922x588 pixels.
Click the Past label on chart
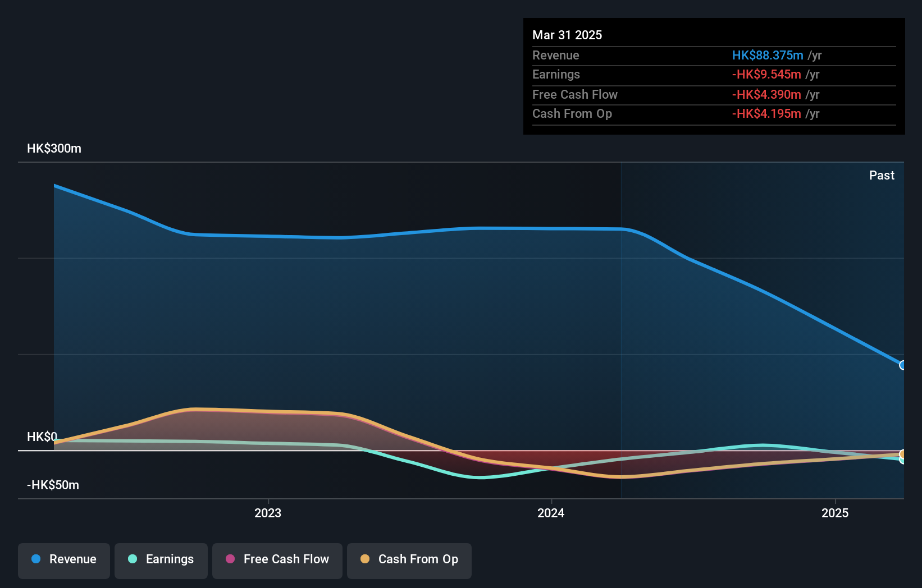[x=882, y=175]
